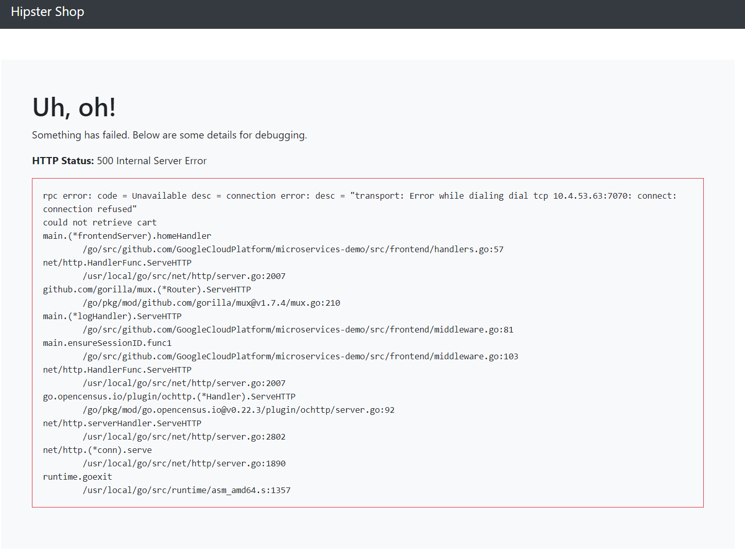Click the 'server.go:1890' path line
Image resolution: width=745 pixels, height=560 pixels.
point(184,463)
